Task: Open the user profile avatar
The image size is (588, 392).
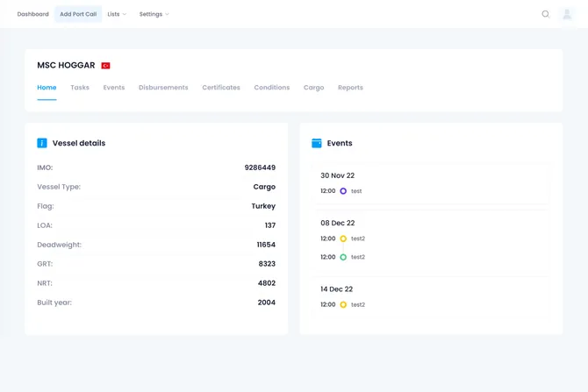Action: pyautogui.click(x=567, y=14)
